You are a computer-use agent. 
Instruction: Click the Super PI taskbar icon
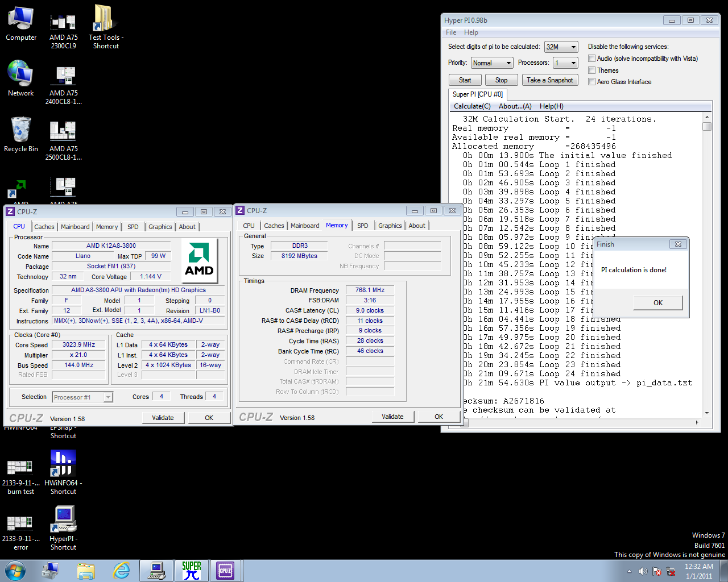[x=192, y=571]
